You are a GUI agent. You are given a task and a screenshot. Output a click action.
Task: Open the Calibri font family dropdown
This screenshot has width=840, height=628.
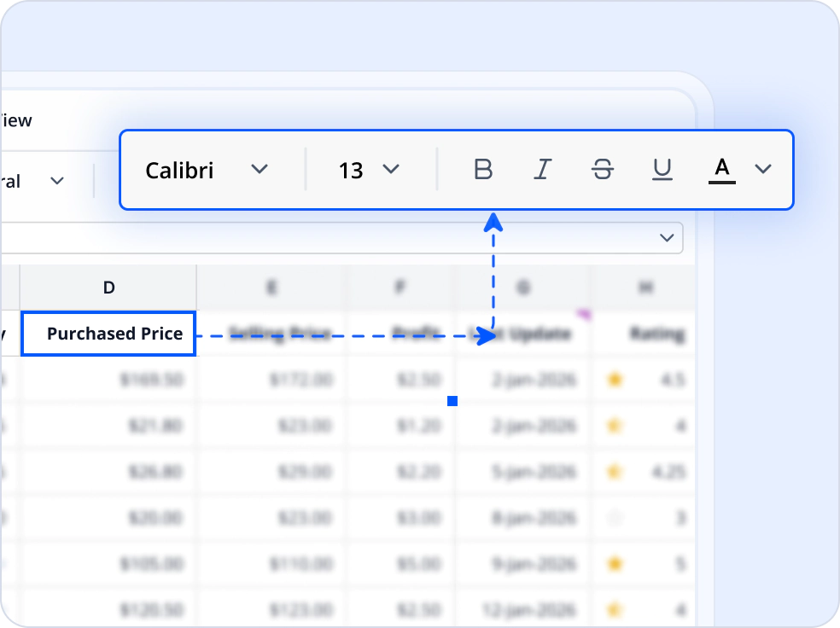207,171
